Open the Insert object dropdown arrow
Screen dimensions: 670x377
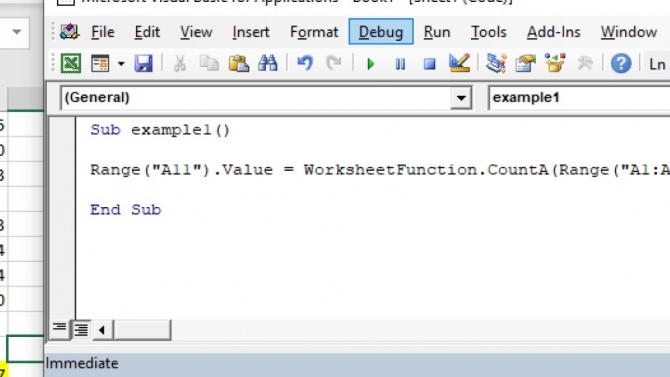click(121, 64)
